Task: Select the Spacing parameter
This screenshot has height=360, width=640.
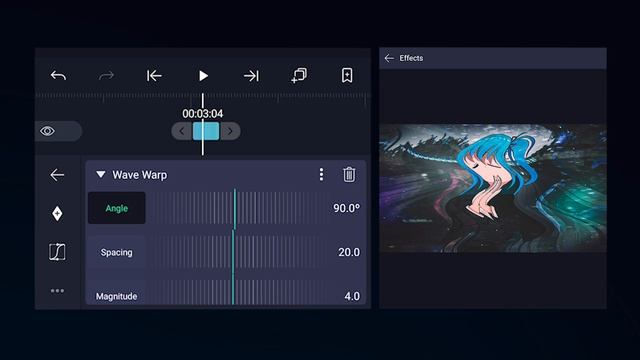Action: tap(117, 252)
